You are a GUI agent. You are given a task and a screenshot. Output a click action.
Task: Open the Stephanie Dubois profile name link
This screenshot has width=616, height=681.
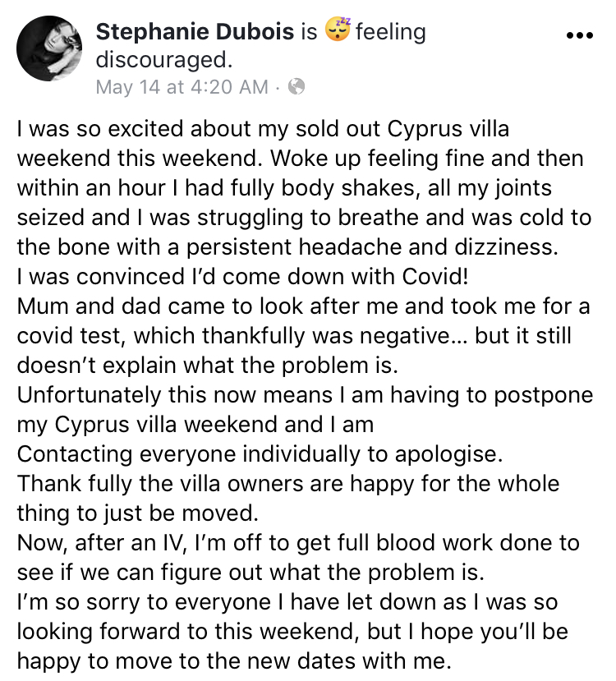(x=195, y=33)
